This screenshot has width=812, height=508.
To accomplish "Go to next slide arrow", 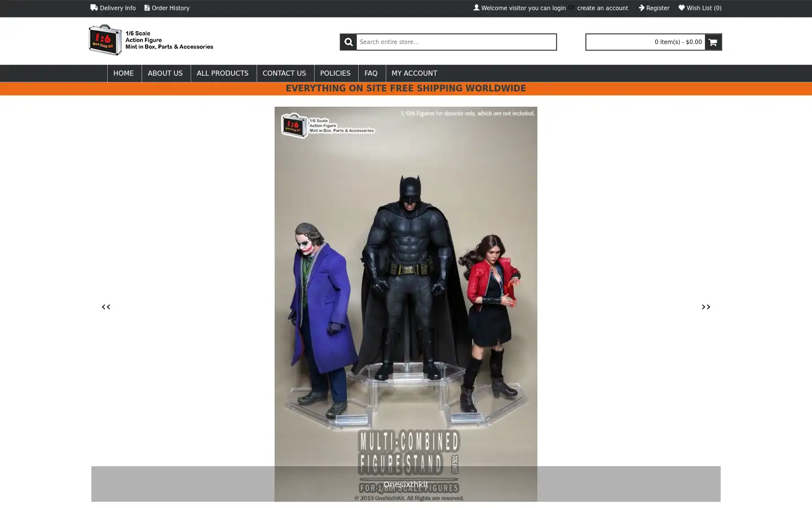I will [706, 307].
